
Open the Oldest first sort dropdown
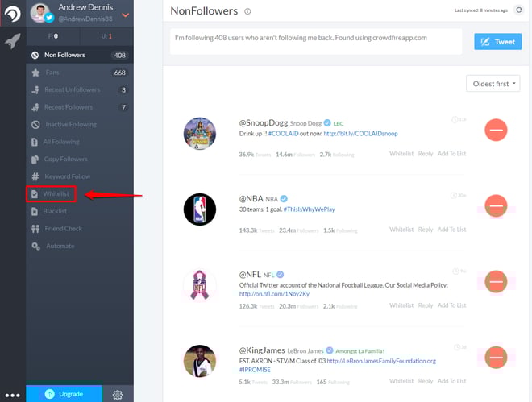click(493, 84)
